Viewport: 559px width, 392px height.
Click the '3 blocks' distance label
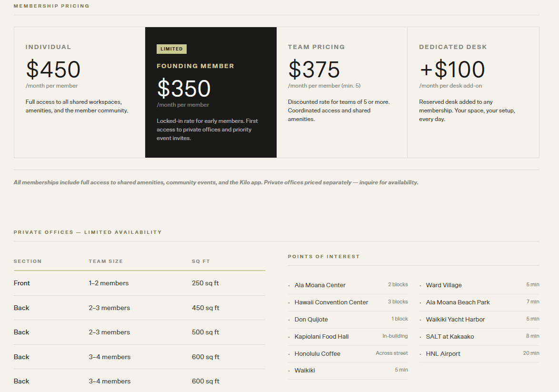pos(398,302)
